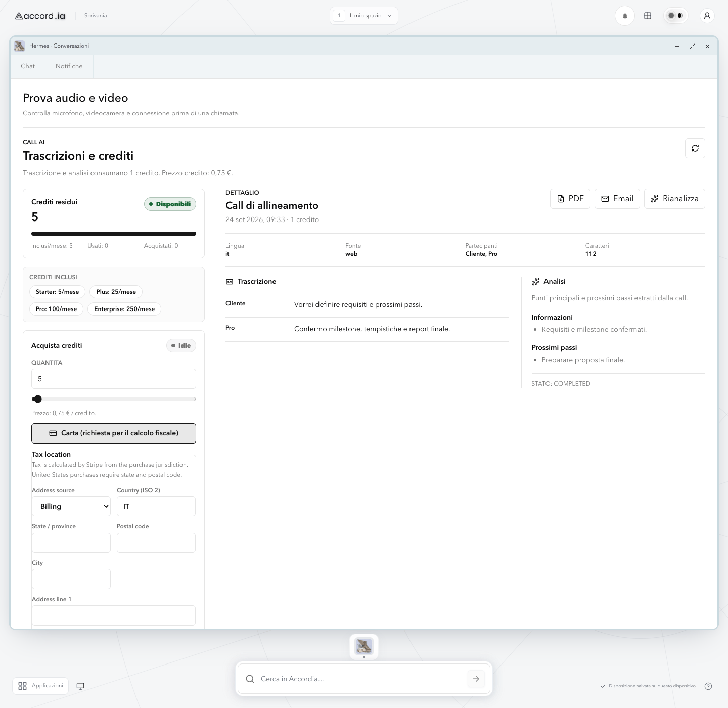Click the Disponibili status badge

(x=170, y=204)
